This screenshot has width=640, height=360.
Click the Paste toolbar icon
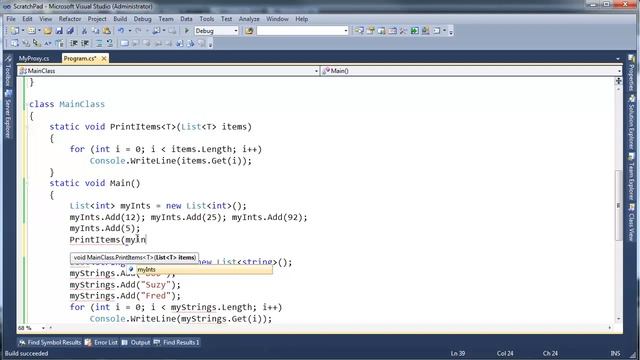107,31
